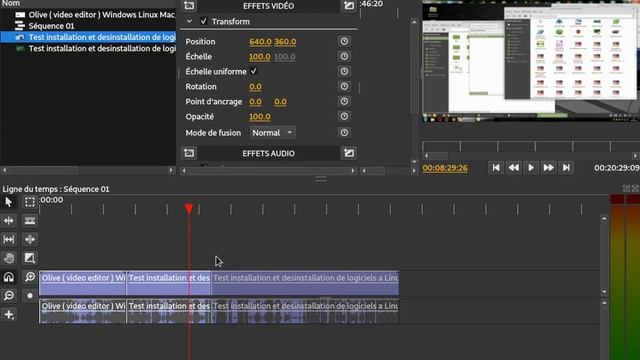Click the current timecode 00:08:29:26
The width and height of the screenshot is (640, 360).
point(445,168)
